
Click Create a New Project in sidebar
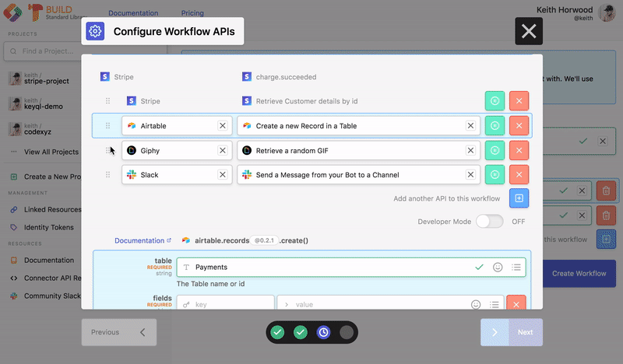click(x=45, y=177)
